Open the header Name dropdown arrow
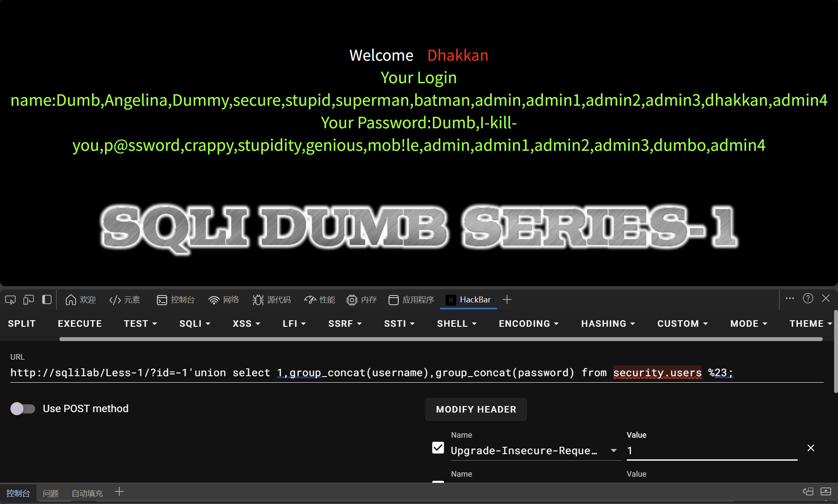This screenshot has height=504, width=838. [614, 451]
